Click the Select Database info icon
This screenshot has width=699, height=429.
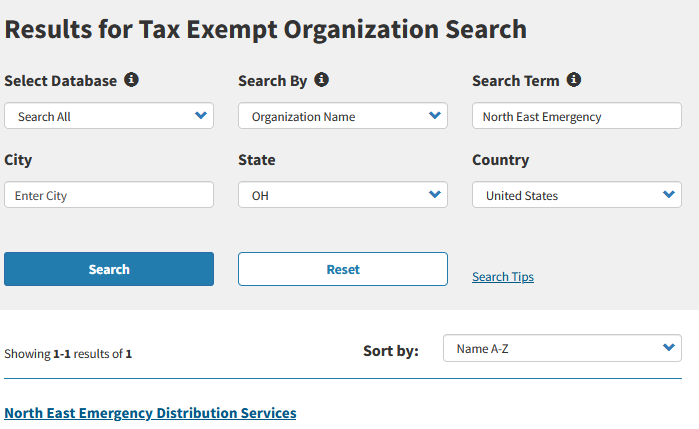[x=131, y=80]
